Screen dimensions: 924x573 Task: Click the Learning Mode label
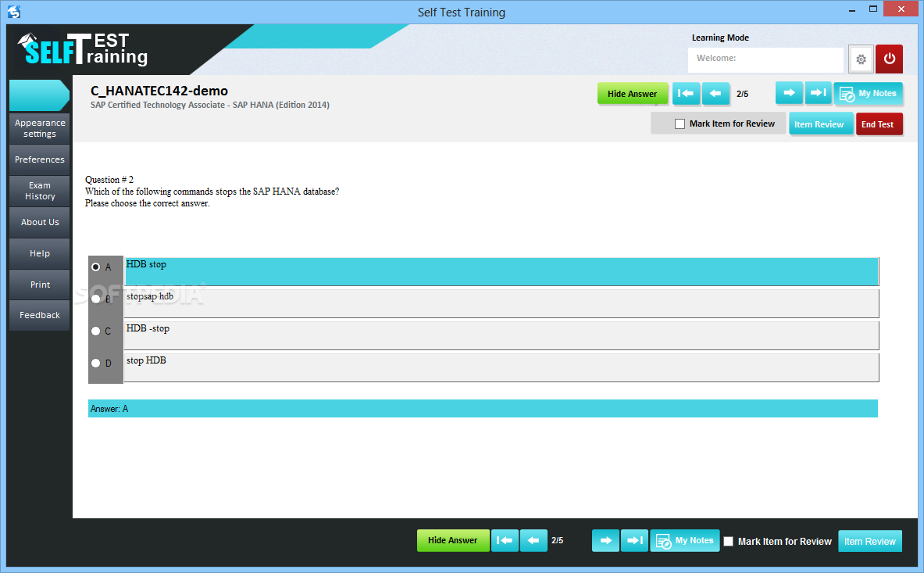click(x=720, y=38)
